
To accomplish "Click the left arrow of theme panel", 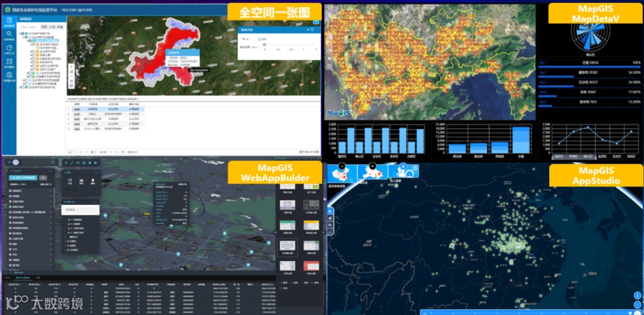I will point(275,233).
